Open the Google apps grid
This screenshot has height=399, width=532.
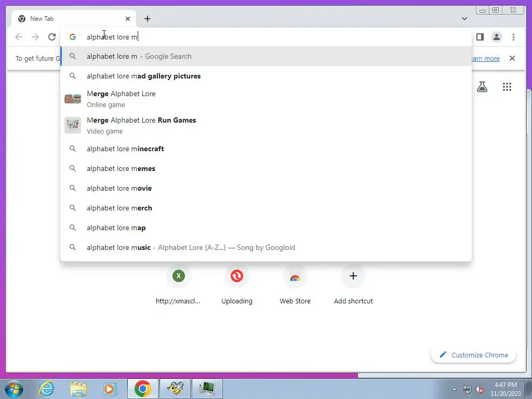(x=507, y=87)
